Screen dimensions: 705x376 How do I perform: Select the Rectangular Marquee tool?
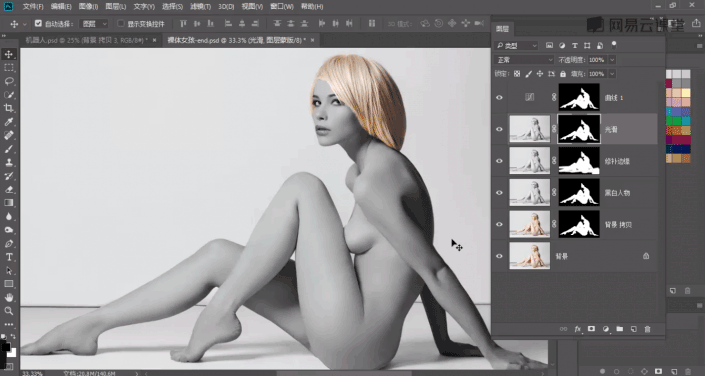pos(9,68)
